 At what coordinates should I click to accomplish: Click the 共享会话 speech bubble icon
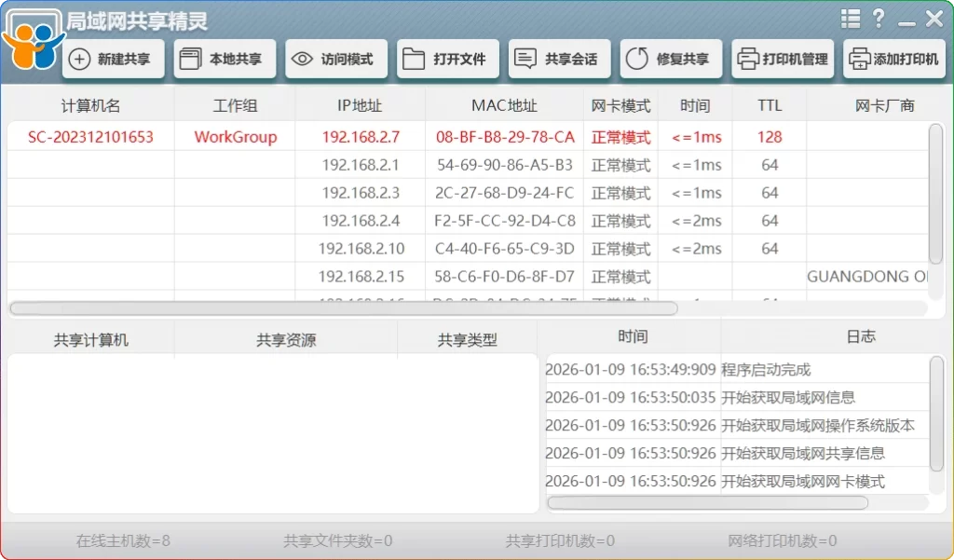pyautogui.click(x=525, y=58)
